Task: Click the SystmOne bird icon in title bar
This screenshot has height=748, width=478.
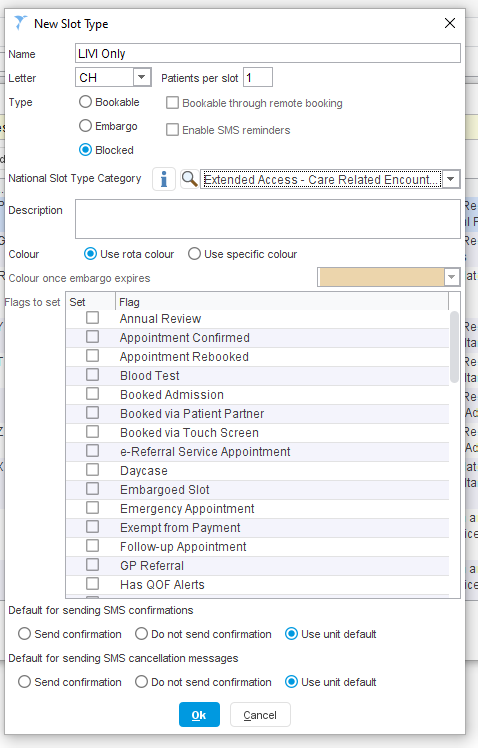Action: pos(20,23)
